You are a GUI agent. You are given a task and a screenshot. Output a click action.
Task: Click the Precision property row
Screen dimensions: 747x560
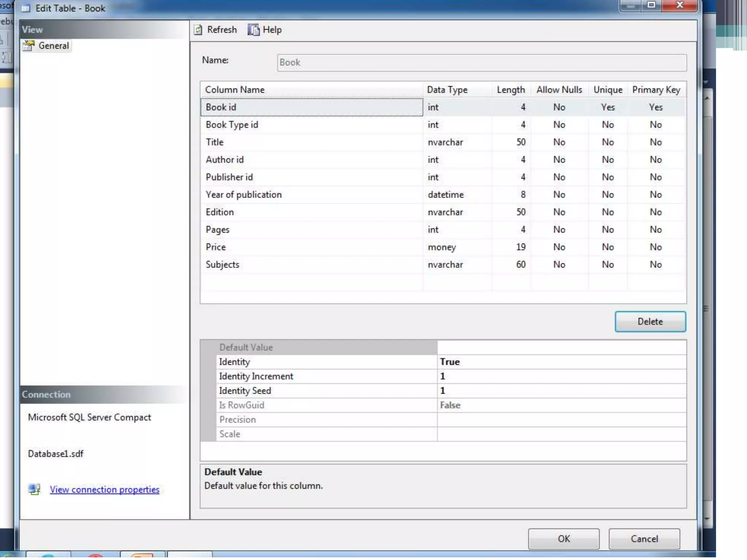click(451, 420)
